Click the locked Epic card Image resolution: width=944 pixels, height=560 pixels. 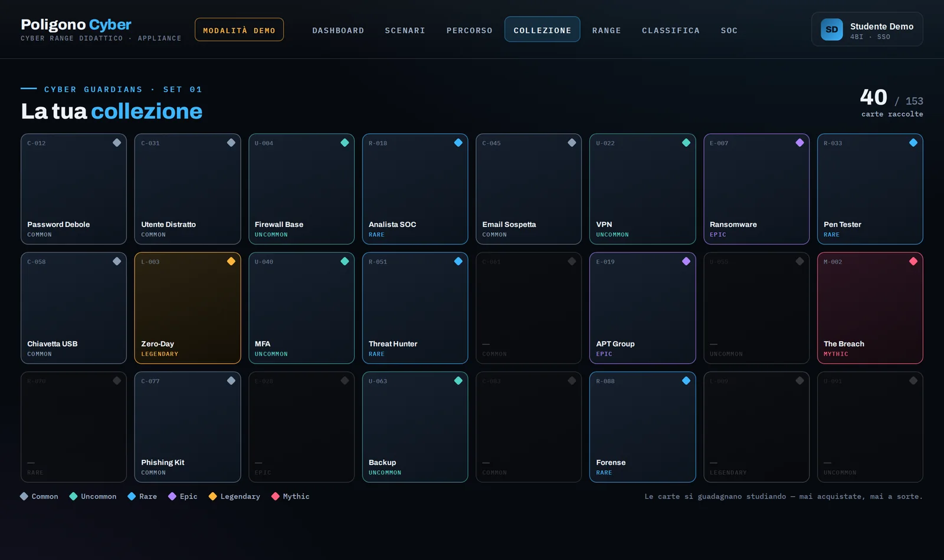[x=301, y=427]
